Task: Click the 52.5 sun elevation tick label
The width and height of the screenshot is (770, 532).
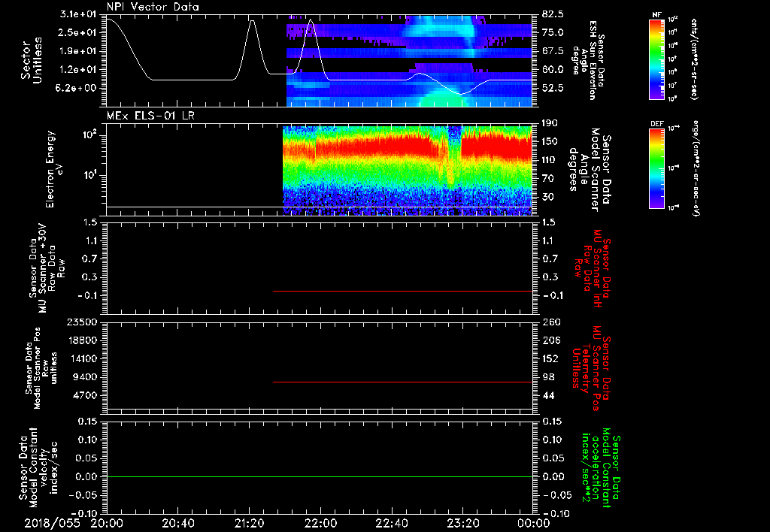Action: [553, 89]
